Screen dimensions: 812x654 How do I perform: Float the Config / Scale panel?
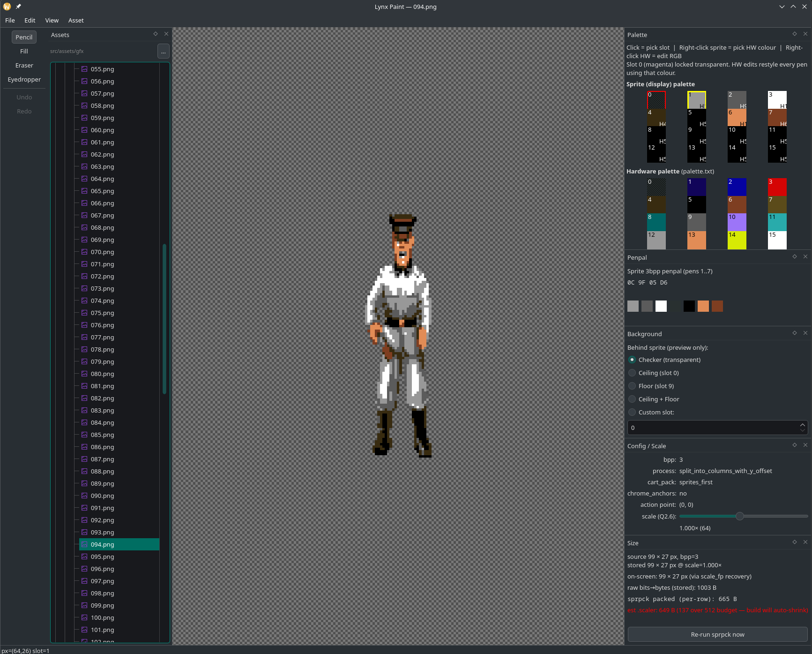[x=795, y=445]
